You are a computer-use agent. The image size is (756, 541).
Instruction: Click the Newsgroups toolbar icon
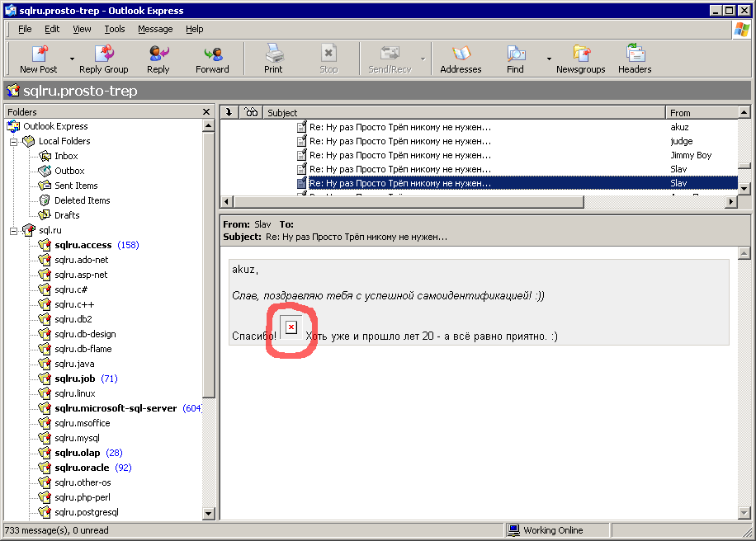[x=580, y=54]
